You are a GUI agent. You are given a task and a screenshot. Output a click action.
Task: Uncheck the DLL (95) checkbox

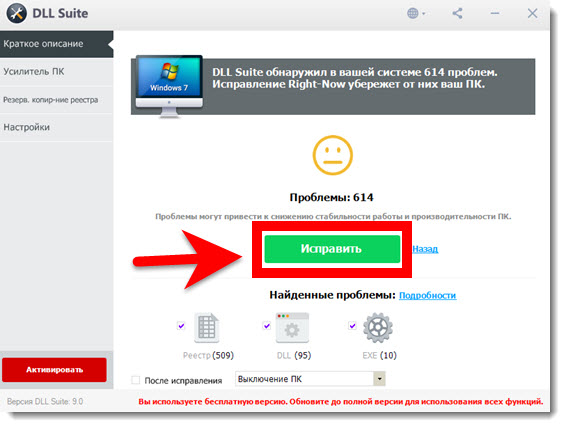tap(267, 326)
